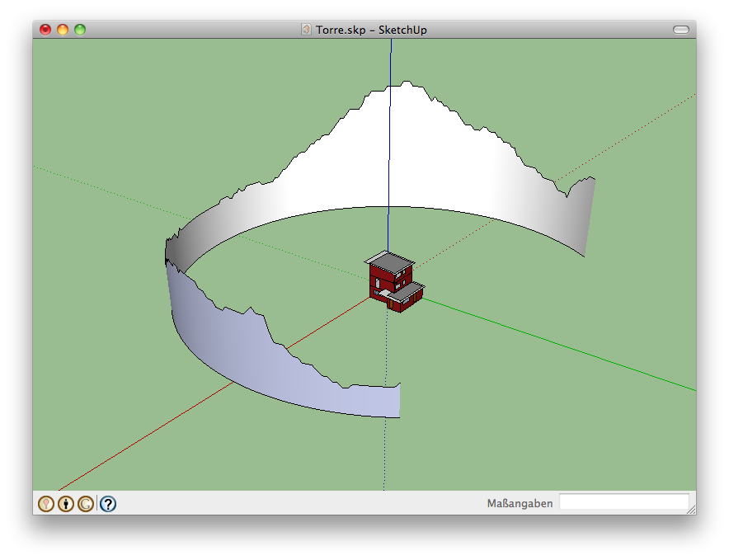
Task: Click the geo-location status icon
Action: point(46,503)
